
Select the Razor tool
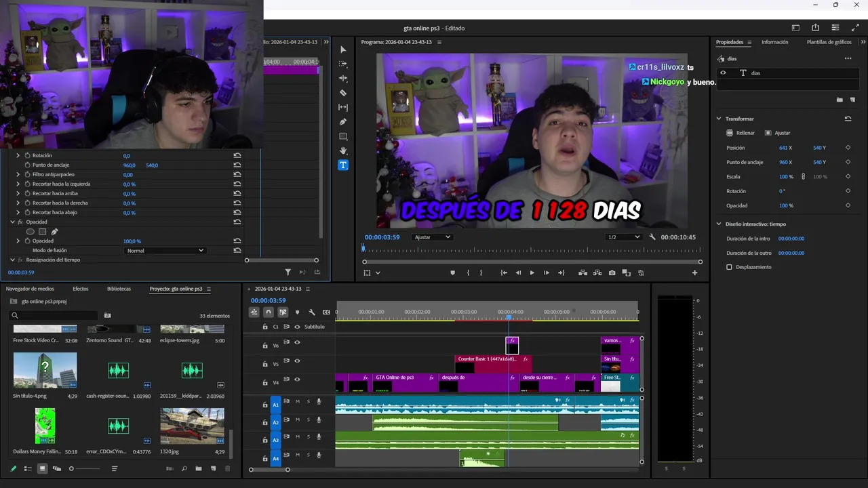coord(343,93)
